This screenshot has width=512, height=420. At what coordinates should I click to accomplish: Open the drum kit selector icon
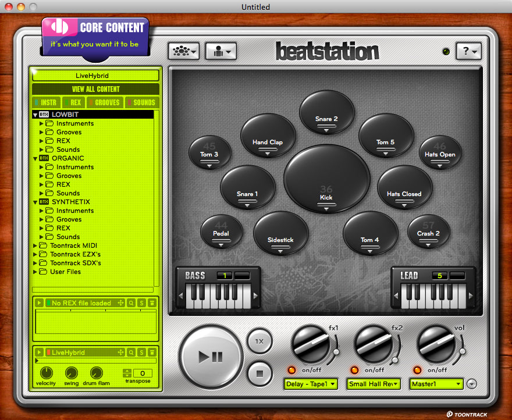point(182,51)
